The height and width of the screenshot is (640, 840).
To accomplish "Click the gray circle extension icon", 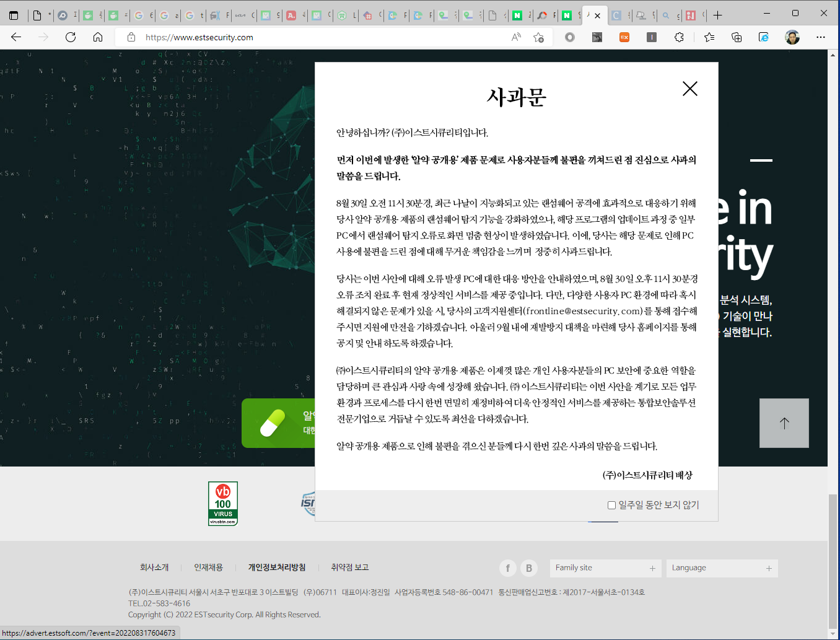I will pos(570,37).
